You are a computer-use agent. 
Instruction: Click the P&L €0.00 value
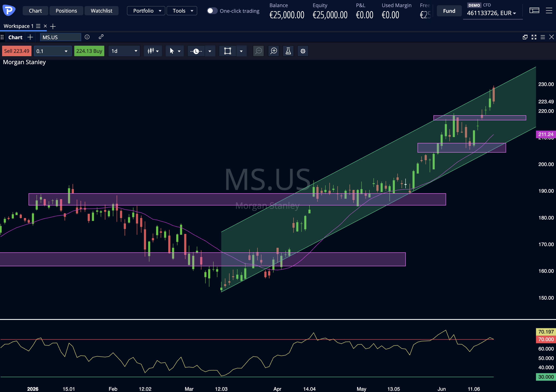pos(364,15)
